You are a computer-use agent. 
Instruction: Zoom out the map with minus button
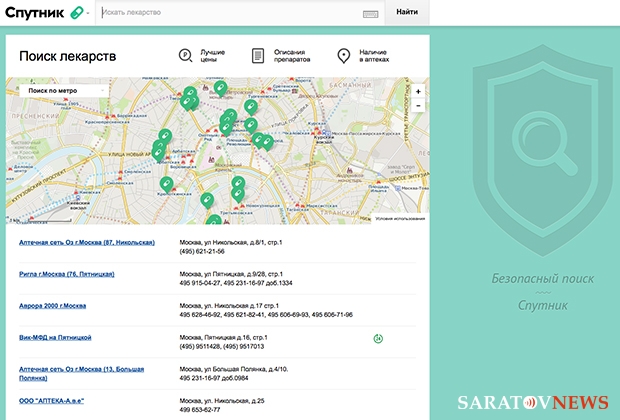pyautogui.click(x=418, y=105)
